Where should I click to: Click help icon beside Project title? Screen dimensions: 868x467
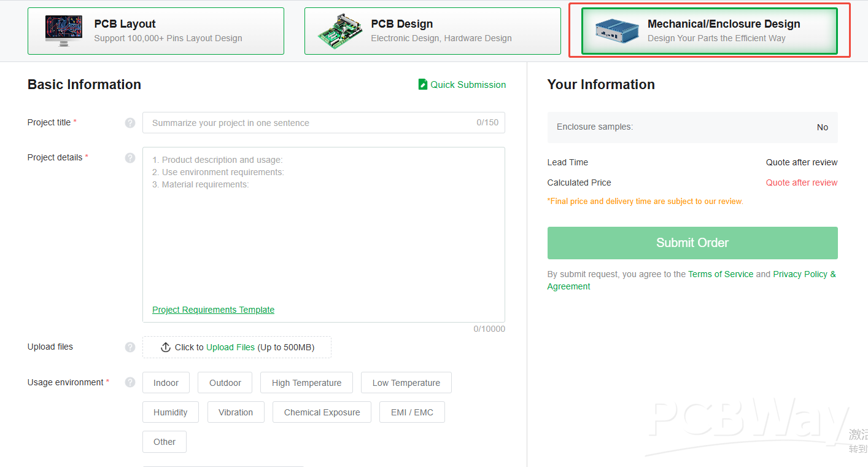(x=130, y=123)
